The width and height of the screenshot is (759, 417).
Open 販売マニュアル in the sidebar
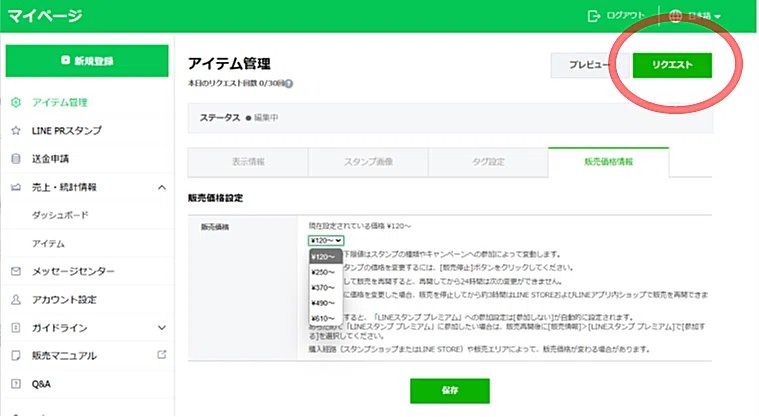coord(64,355)
